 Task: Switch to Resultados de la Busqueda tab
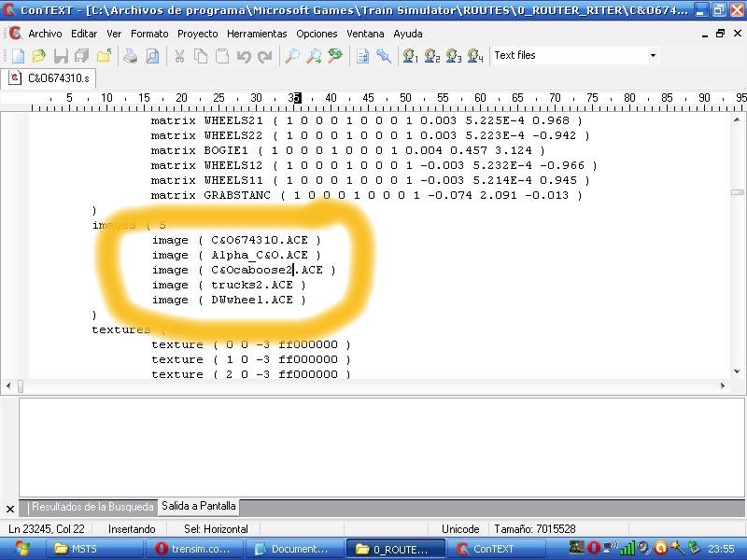point(93,507)
